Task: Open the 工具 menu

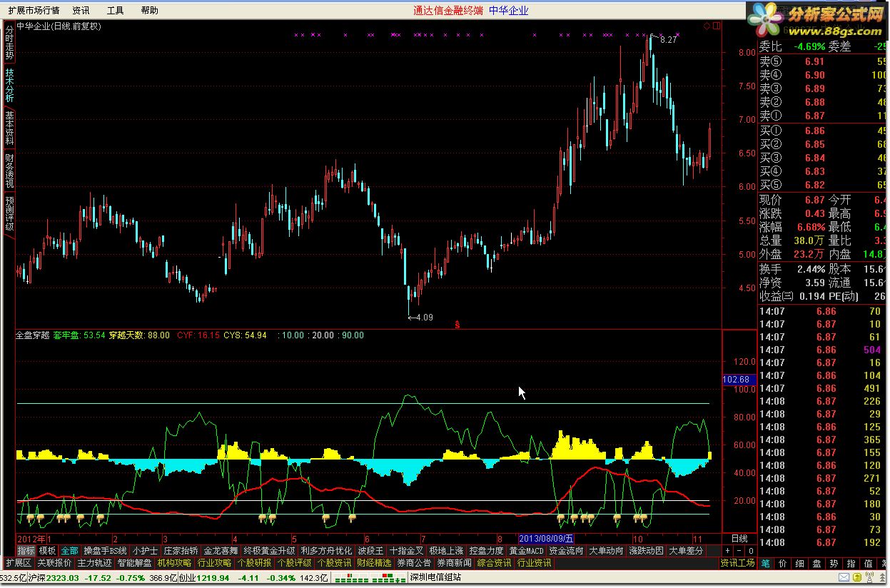Action: click(x=115, y=10)
